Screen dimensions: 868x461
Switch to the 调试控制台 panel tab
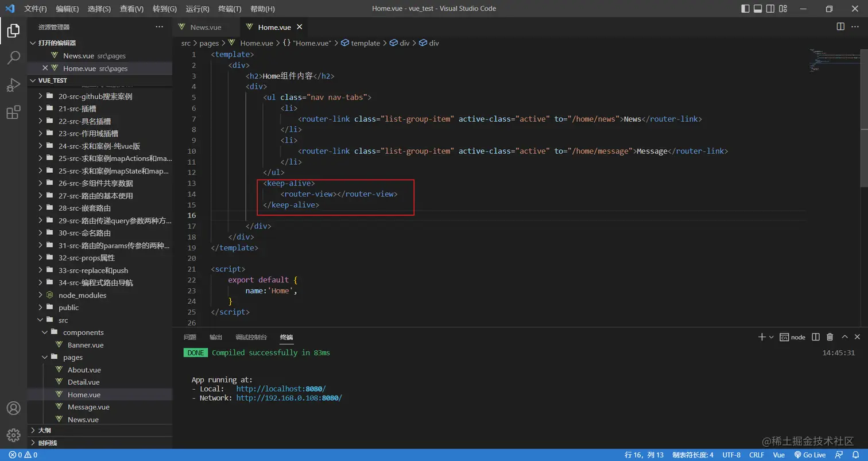tap(251, 337)
